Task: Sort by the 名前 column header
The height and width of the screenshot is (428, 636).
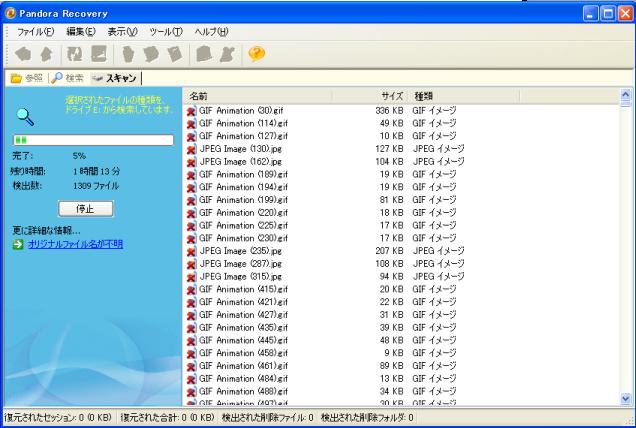Action: coord(258,96)
